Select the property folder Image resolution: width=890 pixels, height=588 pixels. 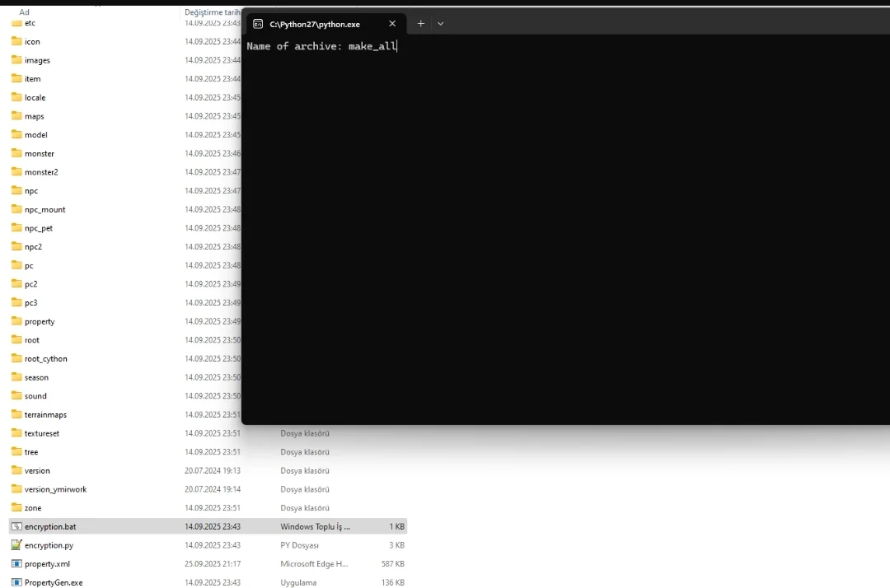[40, 321]
